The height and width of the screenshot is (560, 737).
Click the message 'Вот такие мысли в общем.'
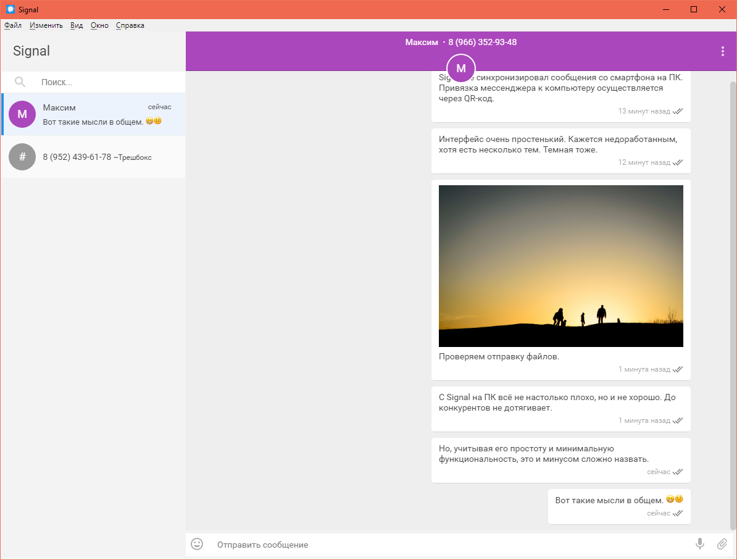(619, 506)
